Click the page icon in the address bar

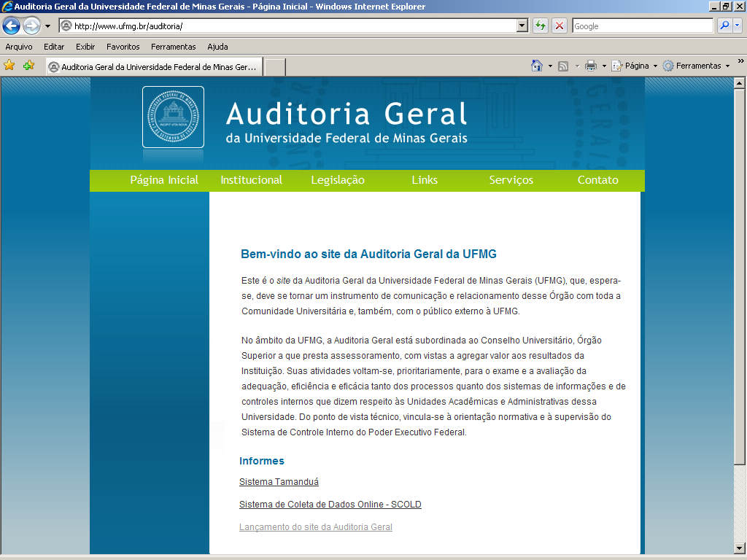pos(66,26)
